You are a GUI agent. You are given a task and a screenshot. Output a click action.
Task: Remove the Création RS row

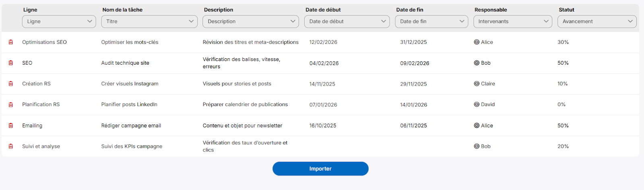[11, 84]
